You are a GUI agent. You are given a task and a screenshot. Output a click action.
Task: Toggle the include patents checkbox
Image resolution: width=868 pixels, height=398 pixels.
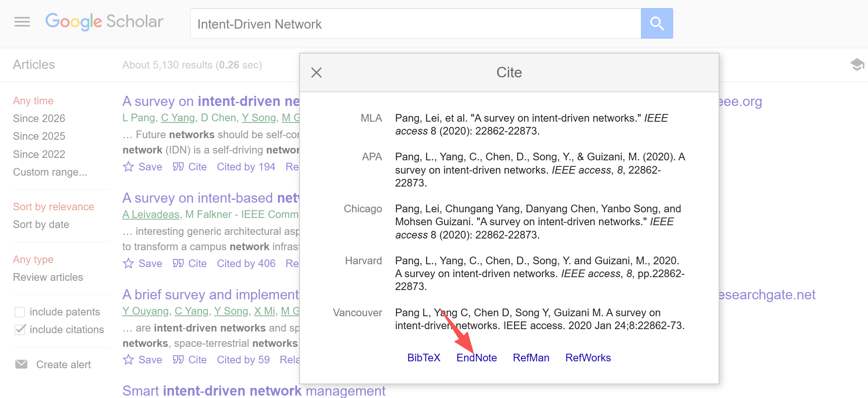pyautogui.click(x=20, y=312)
